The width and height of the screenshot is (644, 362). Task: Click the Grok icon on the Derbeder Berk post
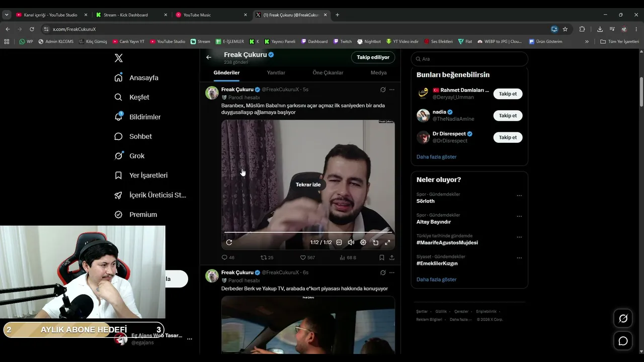click(x=383, y=273)
